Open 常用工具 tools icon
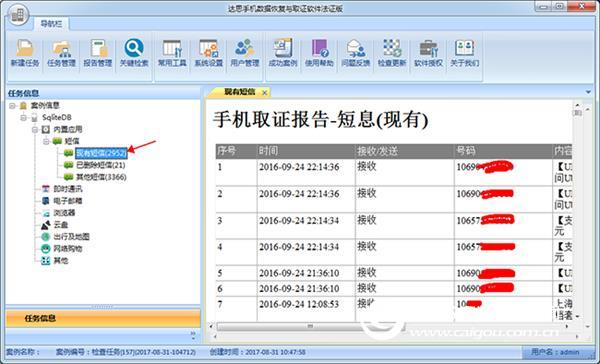600x364 pixels. (x=172, y=53)
